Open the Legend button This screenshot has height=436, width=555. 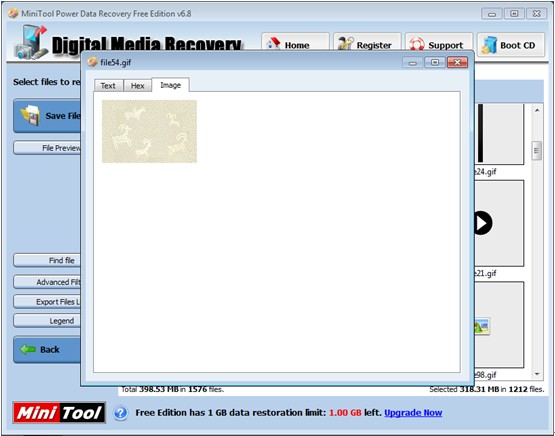47,321
